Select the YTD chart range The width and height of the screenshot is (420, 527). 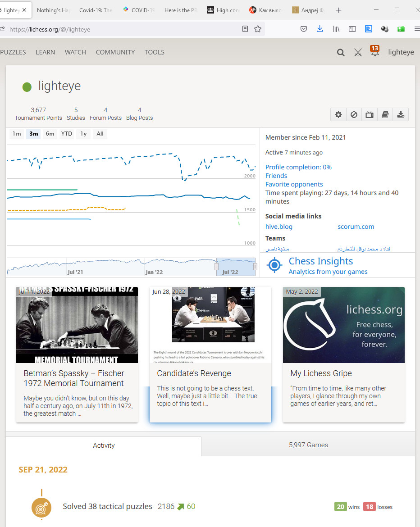point(67,134)
